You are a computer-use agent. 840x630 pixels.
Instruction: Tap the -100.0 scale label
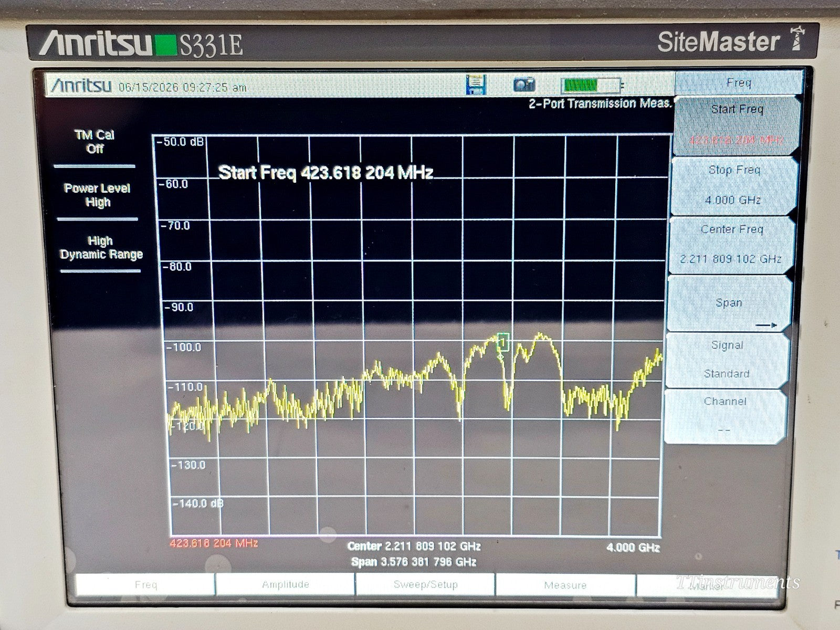183,347
